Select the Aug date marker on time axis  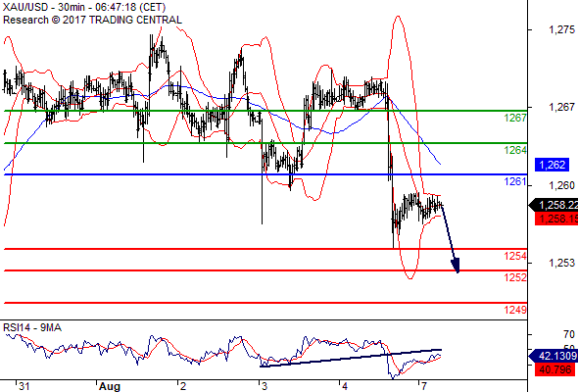110,386
